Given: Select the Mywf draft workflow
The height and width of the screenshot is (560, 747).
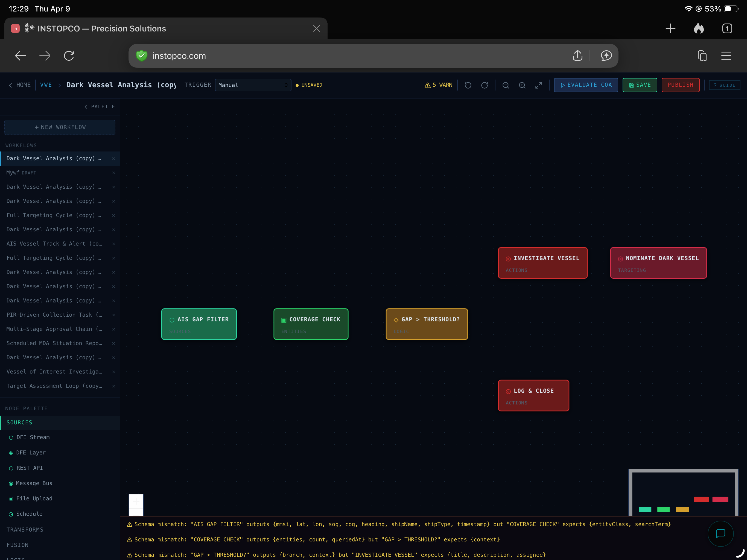Looking at the screenshot, I should [60, 173].
